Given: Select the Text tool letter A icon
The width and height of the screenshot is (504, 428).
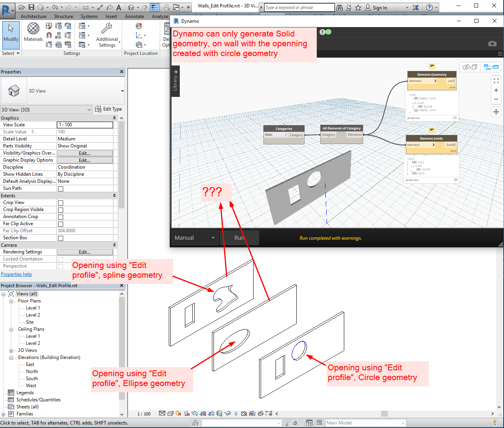Looking at the screenshot, I should (x=119, y=7).
